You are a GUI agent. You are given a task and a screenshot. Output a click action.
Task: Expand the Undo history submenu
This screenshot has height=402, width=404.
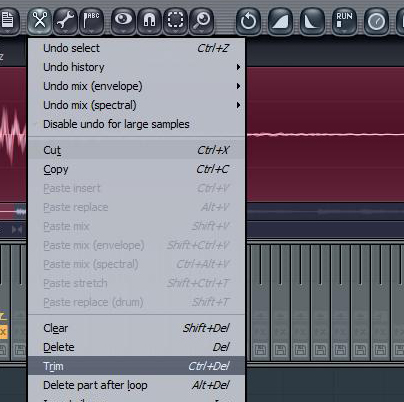pos(137,67)
